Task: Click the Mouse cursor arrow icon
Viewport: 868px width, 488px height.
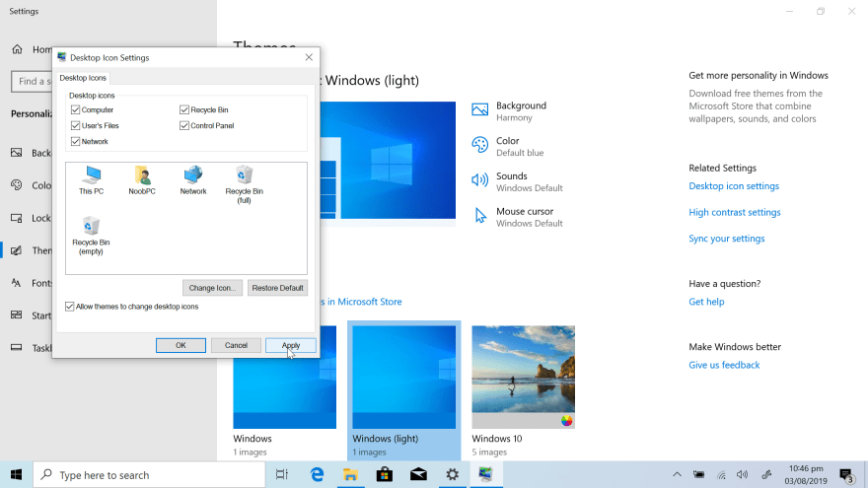Action: click(x=480, y=216)
